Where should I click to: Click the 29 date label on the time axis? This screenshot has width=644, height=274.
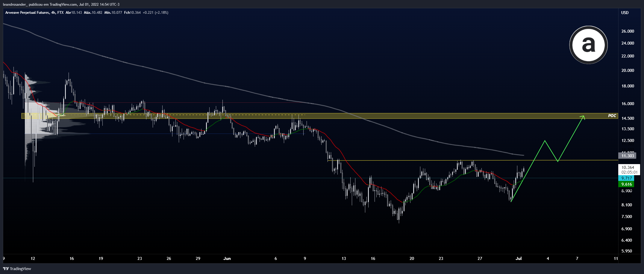[198, 258]
